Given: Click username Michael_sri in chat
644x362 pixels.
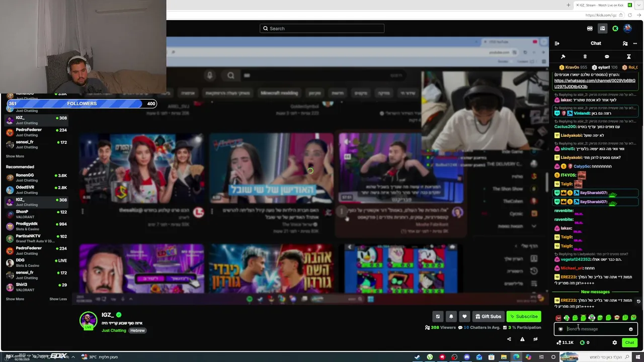Looking at the screenshot, I should pos(572,268).
